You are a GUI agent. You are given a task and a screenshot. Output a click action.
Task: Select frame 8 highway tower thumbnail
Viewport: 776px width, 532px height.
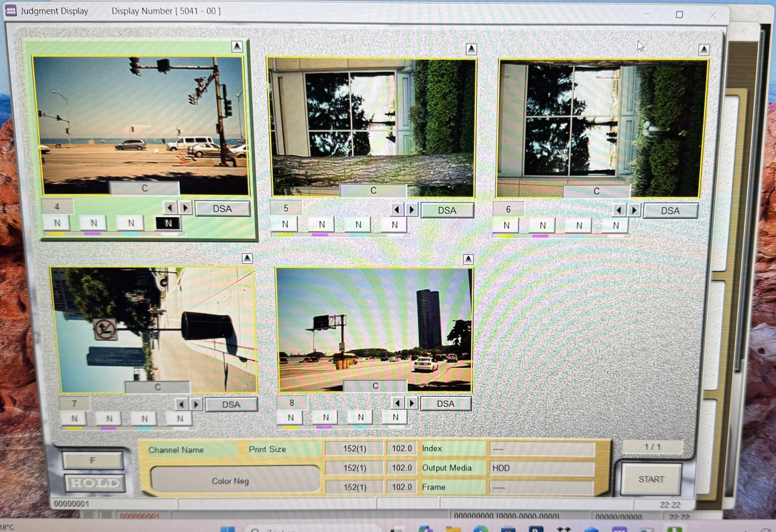tap(374, 329)
